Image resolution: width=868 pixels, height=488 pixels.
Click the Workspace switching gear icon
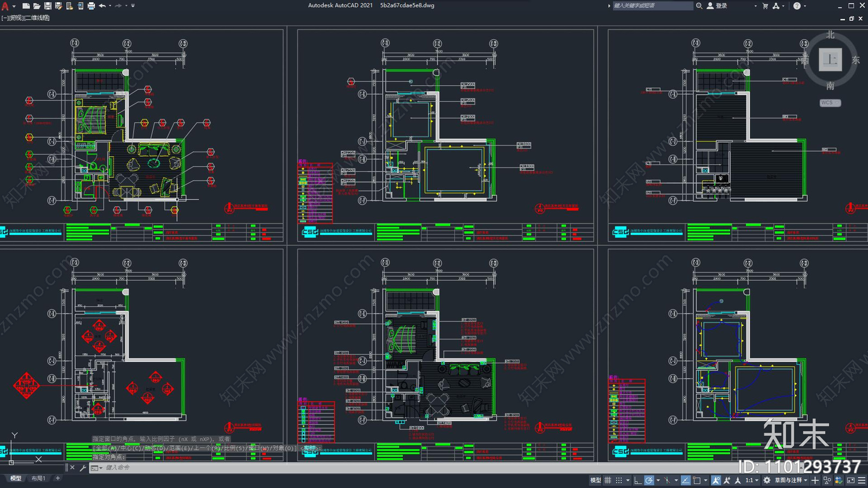(x=767, y=480)
